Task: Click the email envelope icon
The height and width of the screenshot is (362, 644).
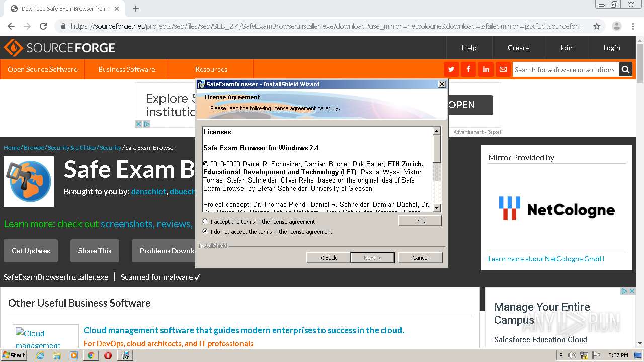Action: pyautogui.click(x=503, y=69)
